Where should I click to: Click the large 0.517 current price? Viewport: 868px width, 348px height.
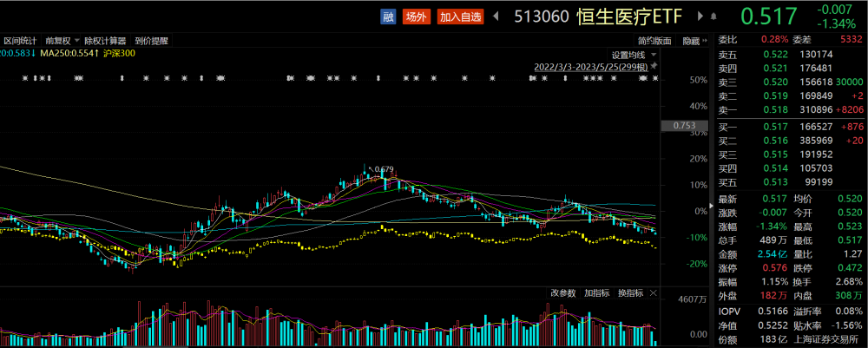[x=769, y=16]
